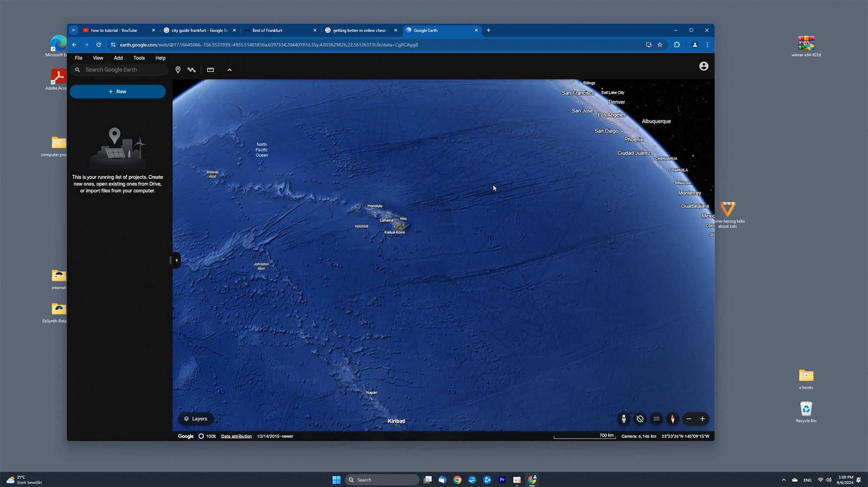Switch to city guide frankfurt tab
Viewport: 868px width, 487px height.
[199, 30]
